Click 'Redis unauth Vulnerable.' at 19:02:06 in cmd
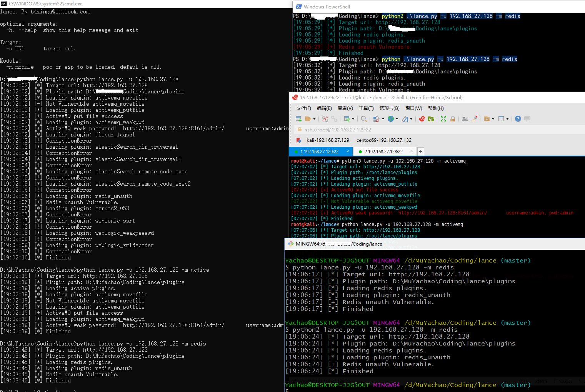Image resolution: width=585 pixels, height=392 pixels. tap(82, 202)
